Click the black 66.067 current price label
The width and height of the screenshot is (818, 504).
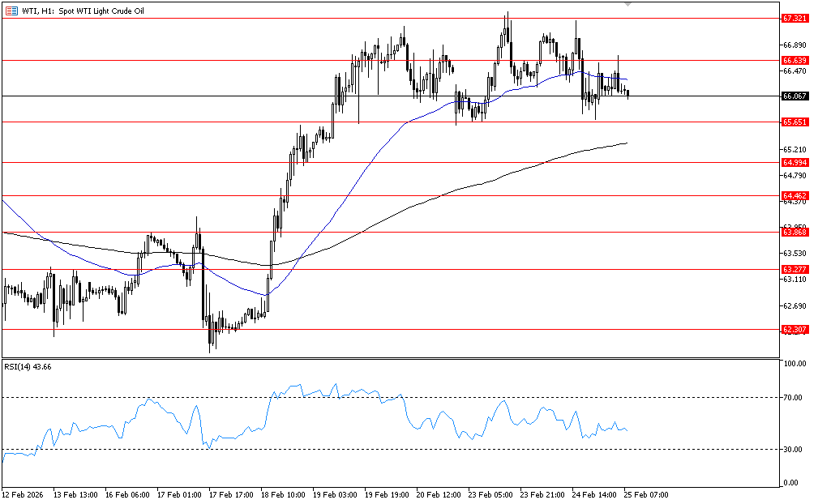click(793, 96)
